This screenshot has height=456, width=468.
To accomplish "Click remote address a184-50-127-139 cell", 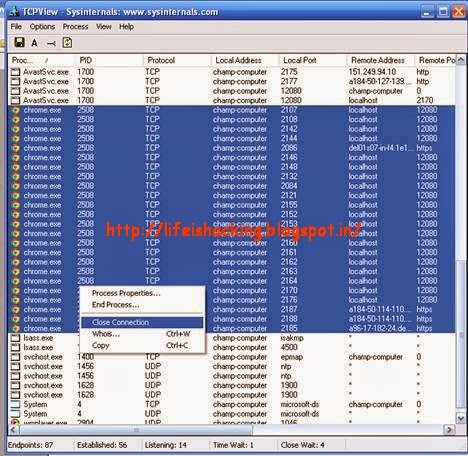I will pos(380,81).
